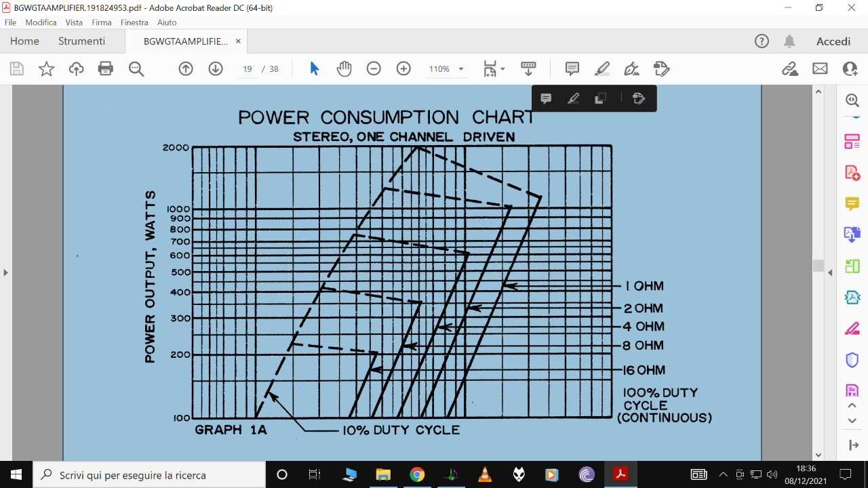Open the find text magnifier icon

pos(136,68)
